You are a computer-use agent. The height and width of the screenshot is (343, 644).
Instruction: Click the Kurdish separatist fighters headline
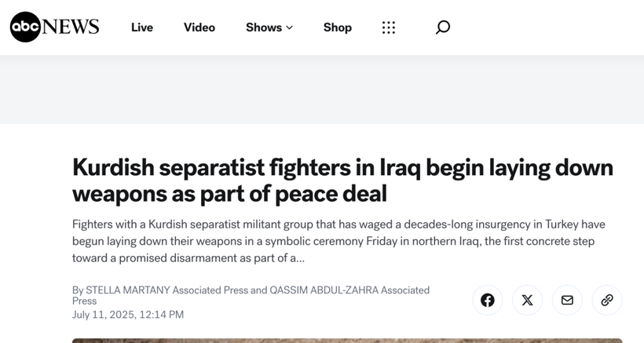[x=342, y=180]
